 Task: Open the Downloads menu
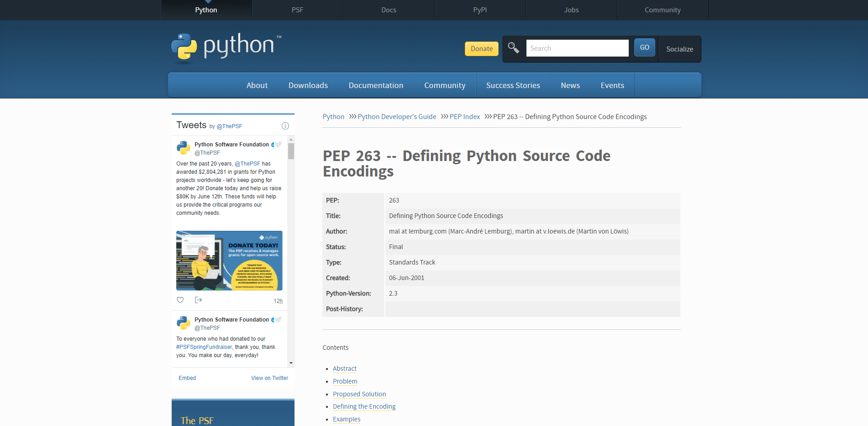pos(308,85)
